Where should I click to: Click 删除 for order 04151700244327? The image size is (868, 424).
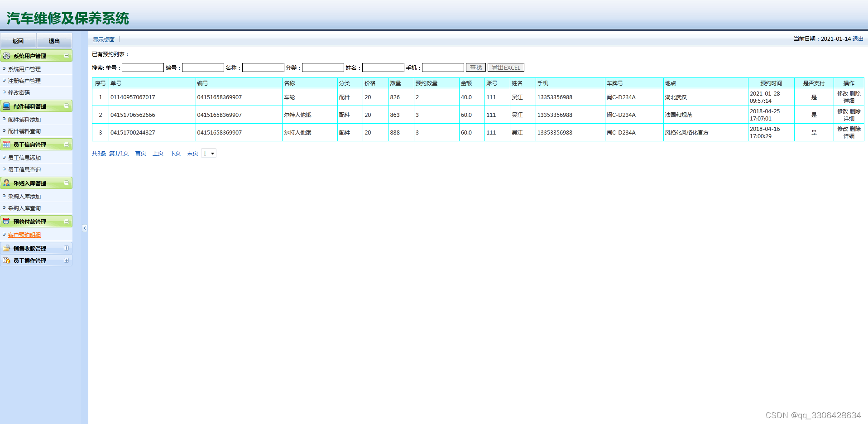click(855, 129)
